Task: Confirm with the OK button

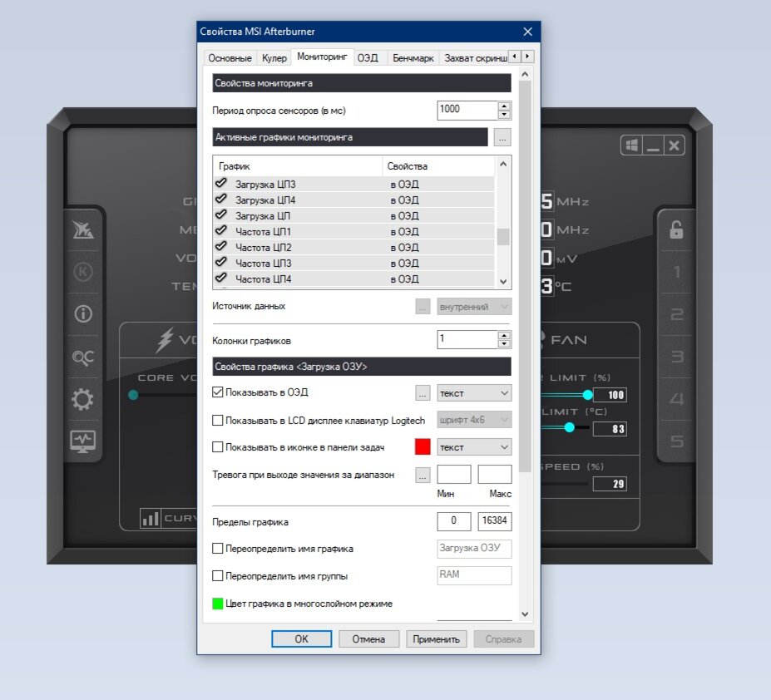Action: coord(301,639)
